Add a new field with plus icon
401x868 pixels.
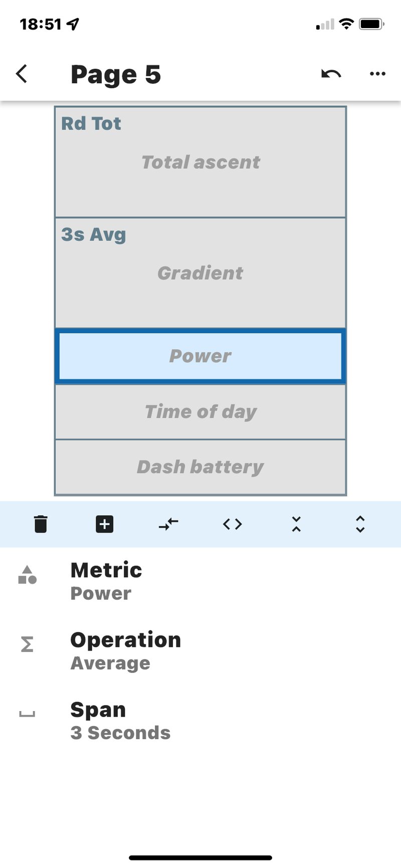[104, 524]
